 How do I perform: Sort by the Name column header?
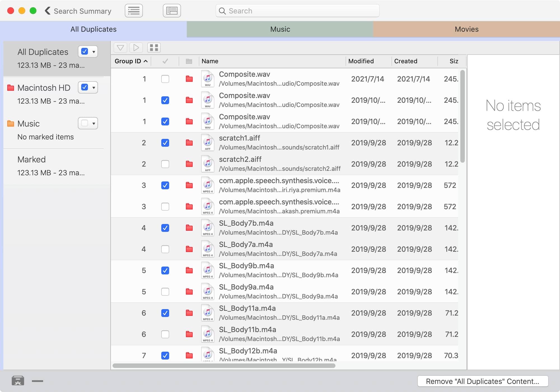272,61
